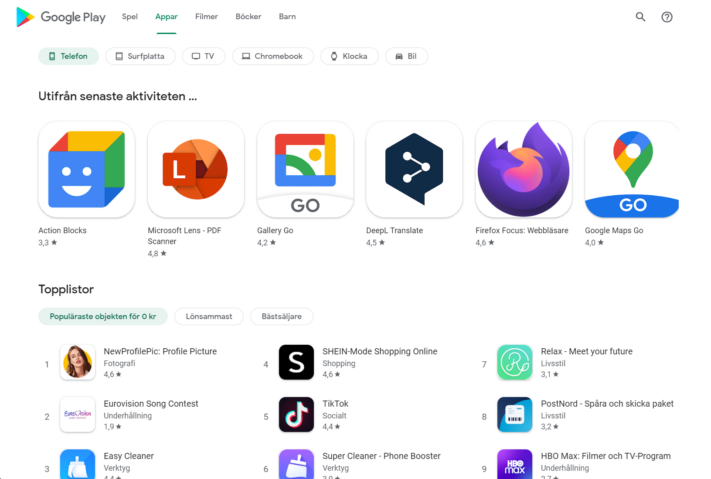Click Eurovision Song Contest title
This screenshot has height=479, width=711.
(x=151, y=404)
